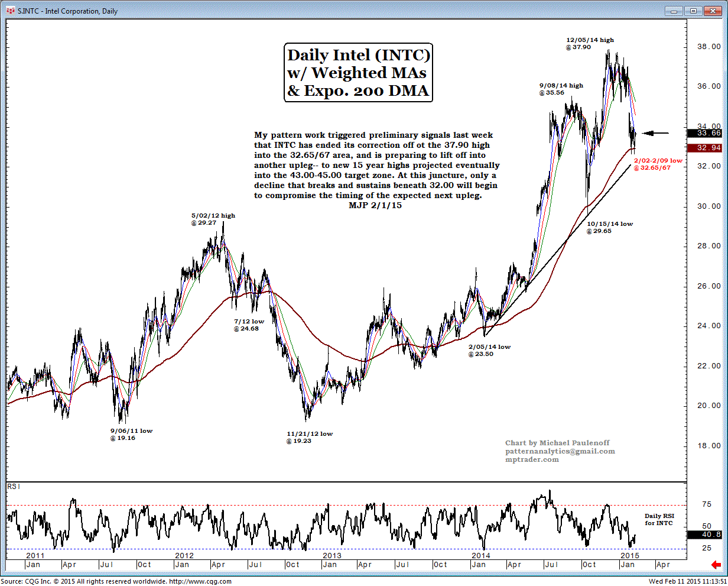This screenshot has height=586, width=728.
Task: Click the RSI scale value 50
Action: pyautogui.click(x=706, y=526)
